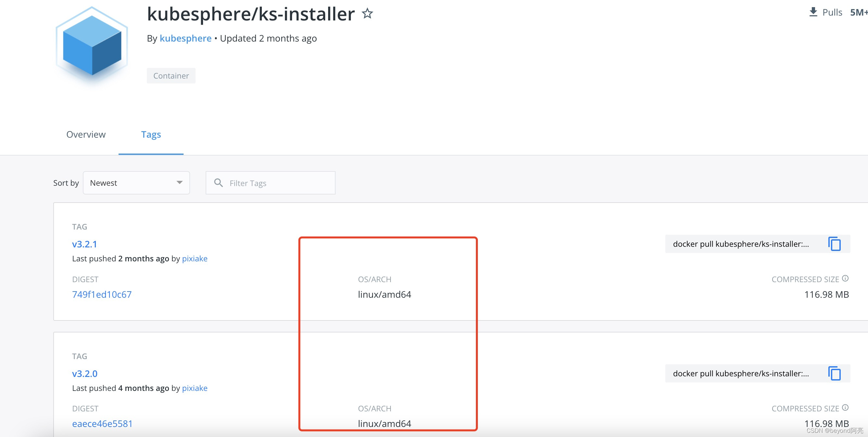This screenshot has width=868, height=437.
Task: Open the Sort by Newest dropdown
Action: pyautogui.click(x=136, y=183)
